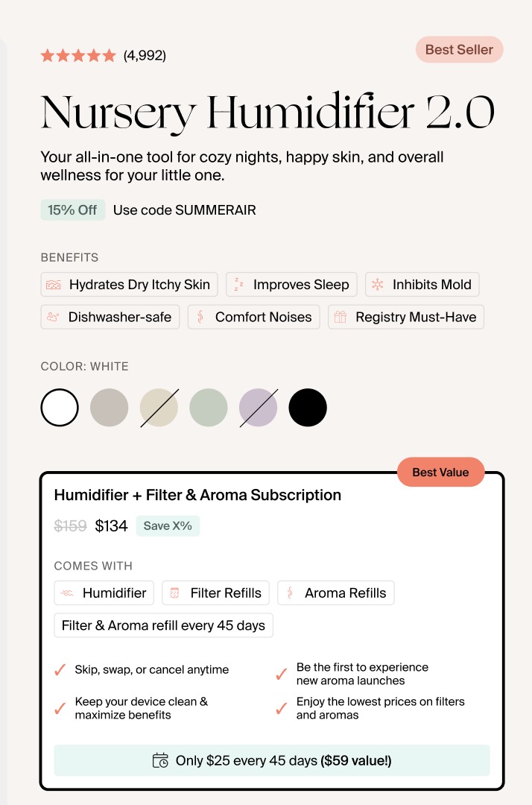Select the black color swatch
Screen dimensions: 532x805
click(308, 407)
